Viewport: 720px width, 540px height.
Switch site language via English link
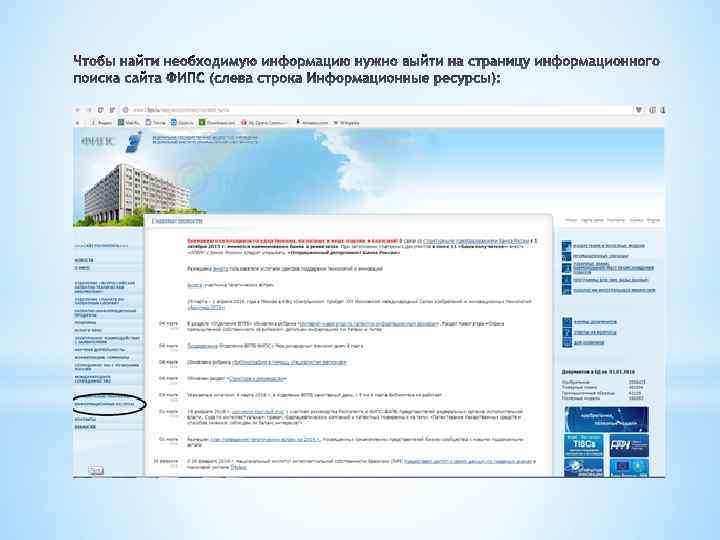tap(653, 220)
